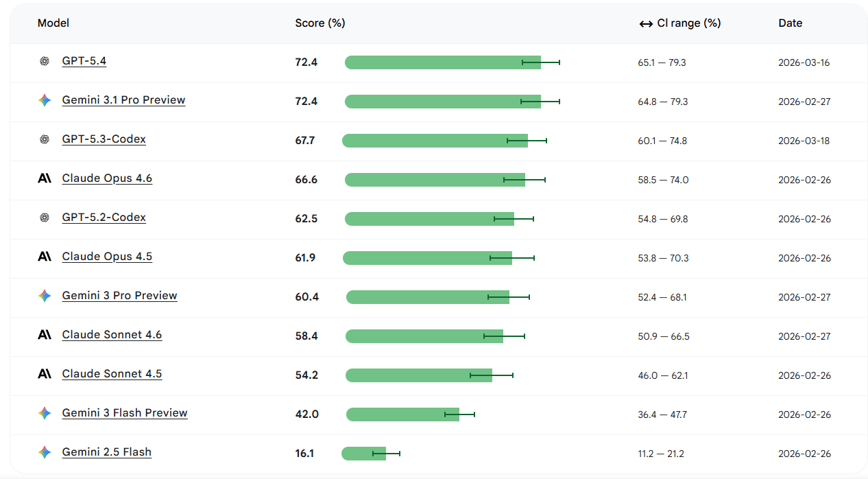Sort by the Date column header
Screen dimensions: 868x479
790,23
